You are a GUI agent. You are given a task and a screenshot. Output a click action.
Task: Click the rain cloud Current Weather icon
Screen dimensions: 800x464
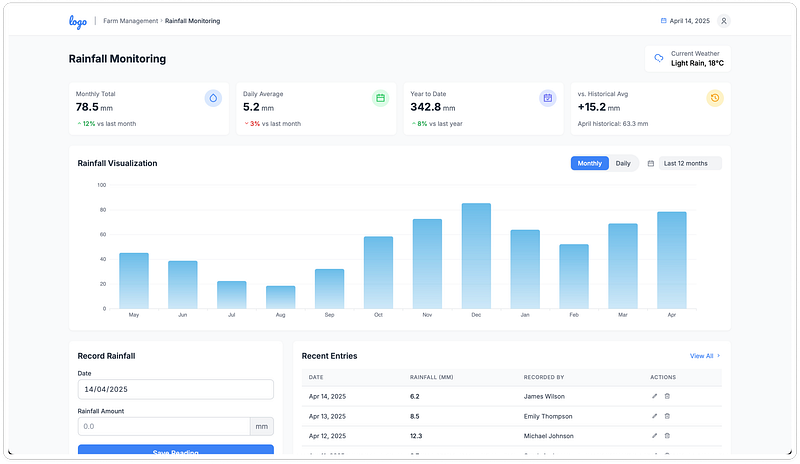(659, 58)
